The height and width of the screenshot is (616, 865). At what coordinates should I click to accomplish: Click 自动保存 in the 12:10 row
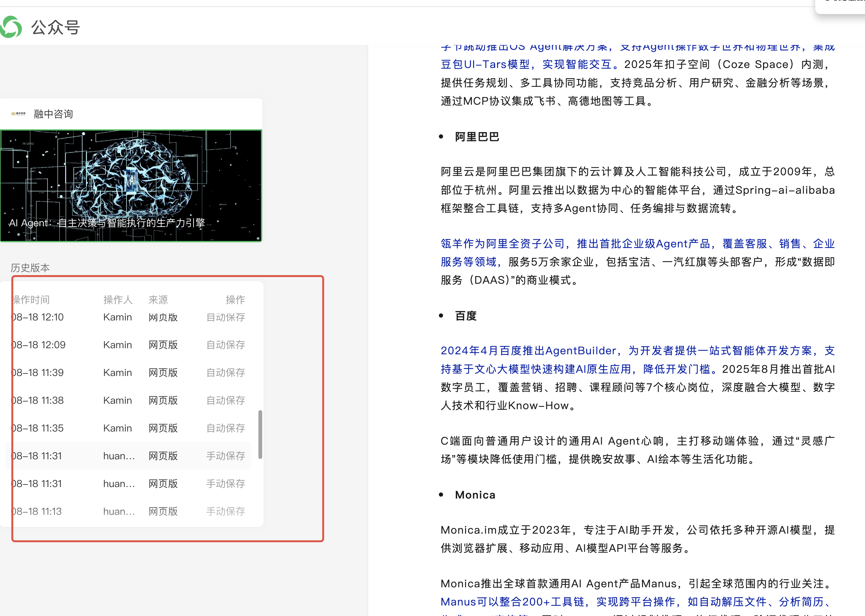pyautogui.click(x=226, y=317)
